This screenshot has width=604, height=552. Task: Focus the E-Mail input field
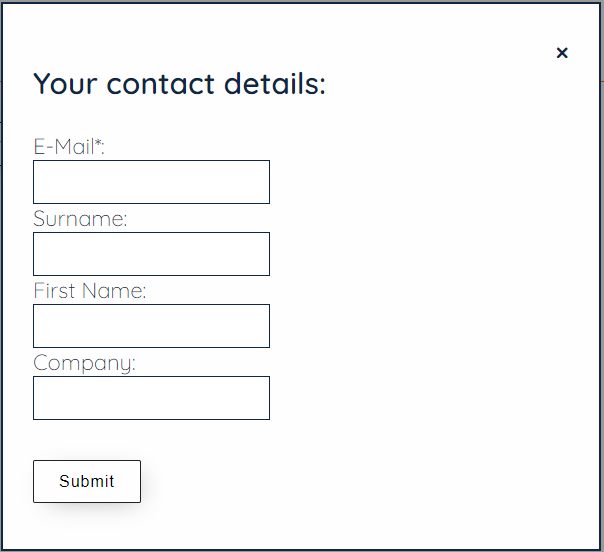pos(151,182)
